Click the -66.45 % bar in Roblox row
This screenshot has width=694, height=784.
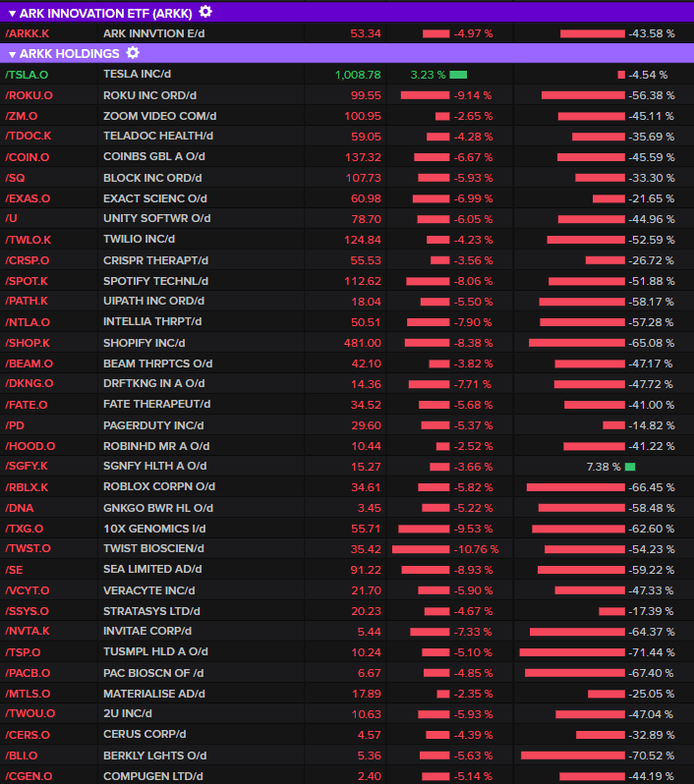pyautogui.click(x=575, y=487)
